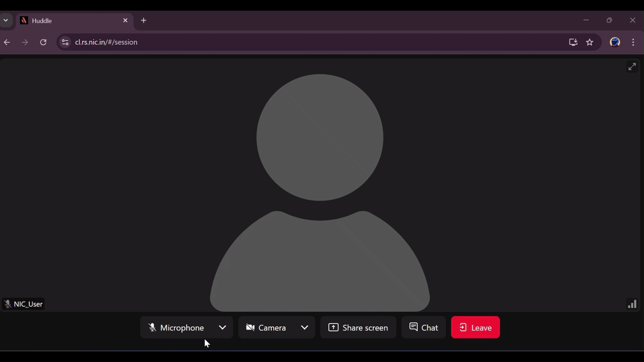Open the Chrome three-dot menu
Screen dimensions: 644x362
(633, 42)
